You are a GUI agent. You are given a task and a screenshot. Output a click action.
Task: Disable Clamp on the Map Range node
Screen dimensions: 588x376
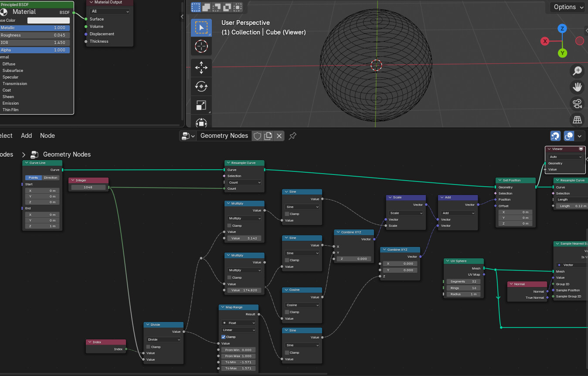(x=224, y=337)
